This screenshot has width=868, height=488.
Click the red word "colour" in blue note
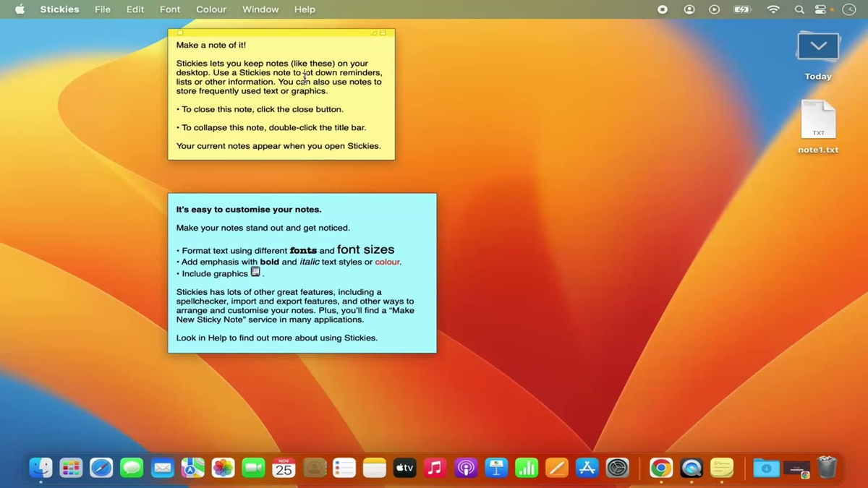[387, 262]
